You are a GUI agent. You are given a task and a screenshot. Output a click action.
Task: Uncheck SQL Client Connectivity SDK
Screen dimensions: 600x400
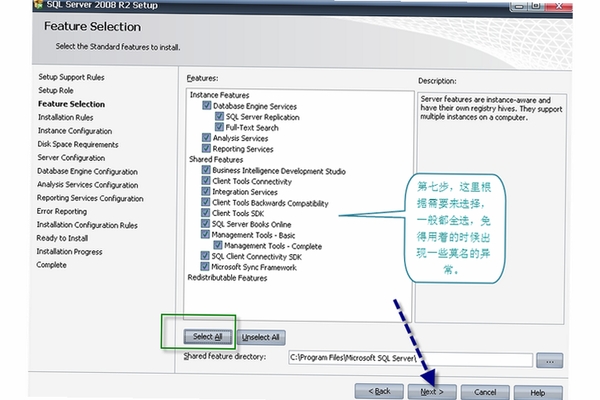click(205, 255)
